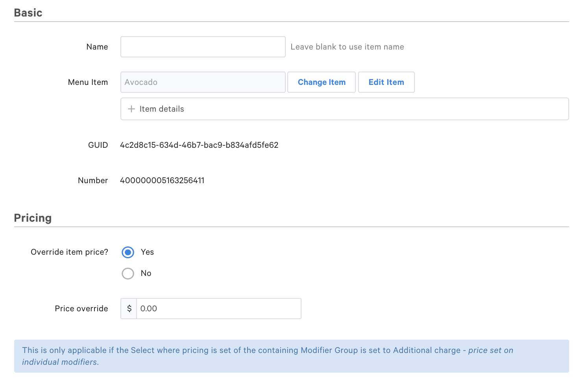The image size is (588, 386).
Task: Click the 'Leave blank to use item name' hint
Action: [347, 47]
